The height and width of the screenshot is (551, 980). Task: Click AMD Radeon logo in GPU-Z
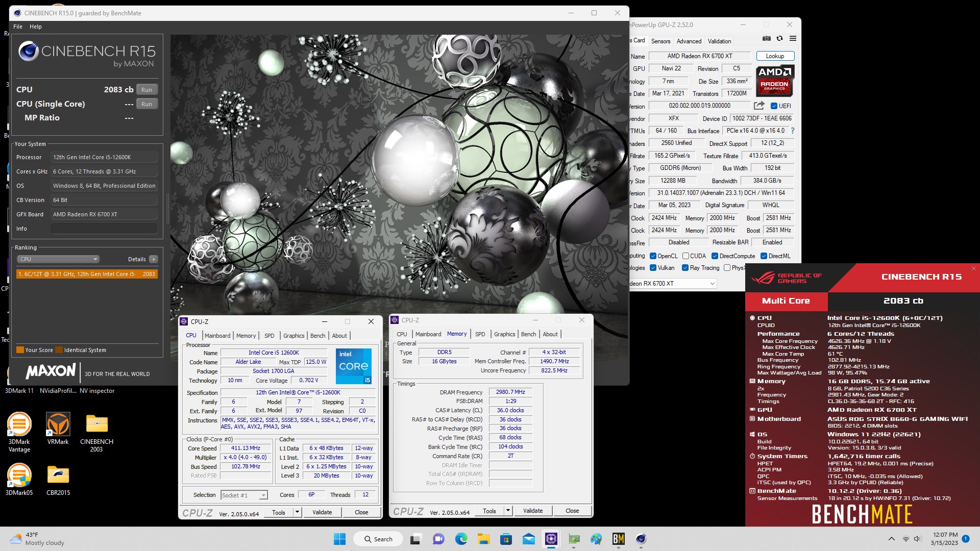click(x=774, y=81)
